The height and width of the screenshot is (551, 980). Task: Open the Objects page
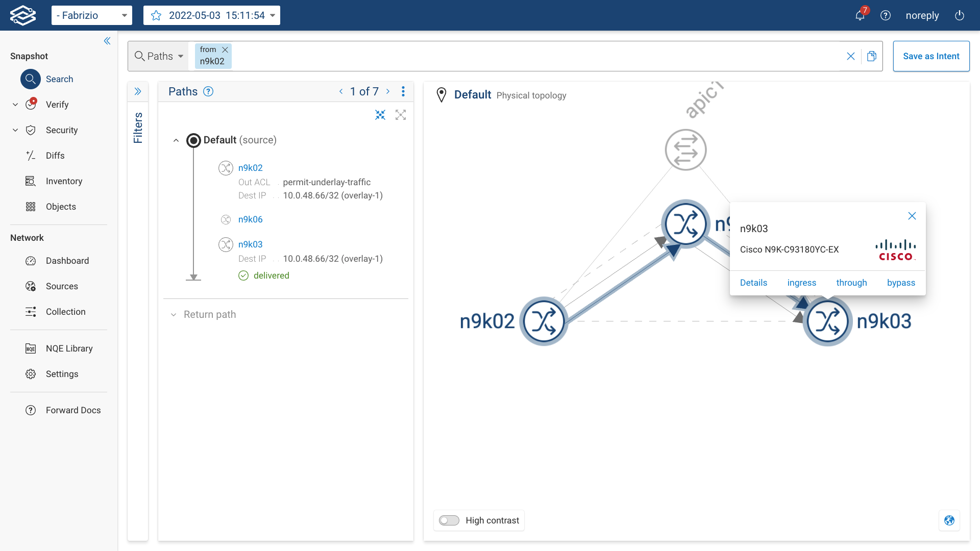pos(61,207)
